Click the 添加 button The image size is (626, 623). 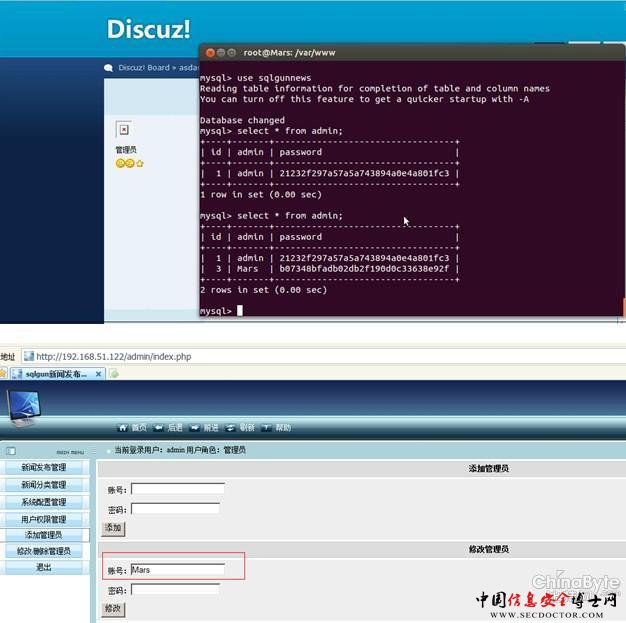point(113,528)
